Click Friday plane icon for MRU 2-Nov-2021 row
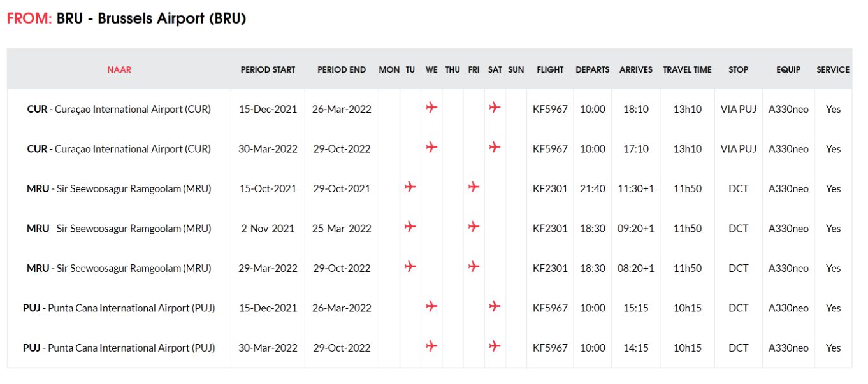Viewport: 868px width, 384px height. point(473,227)
